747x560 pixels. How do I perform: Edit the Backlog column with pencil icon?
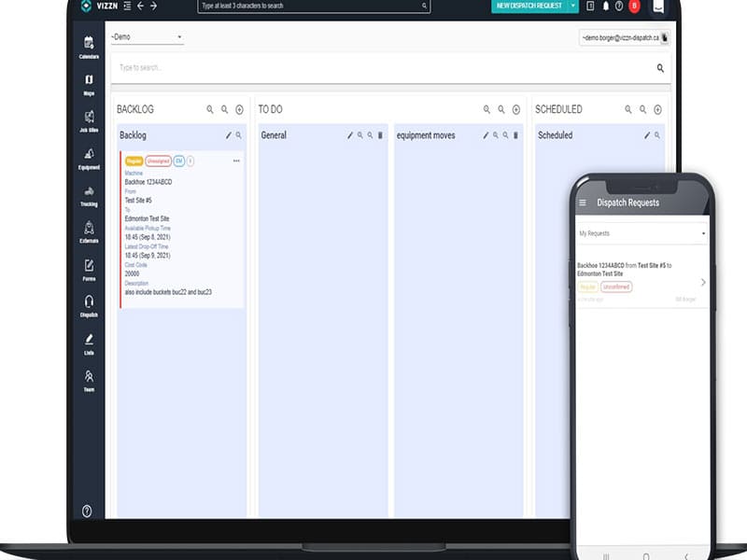(228, 135)
